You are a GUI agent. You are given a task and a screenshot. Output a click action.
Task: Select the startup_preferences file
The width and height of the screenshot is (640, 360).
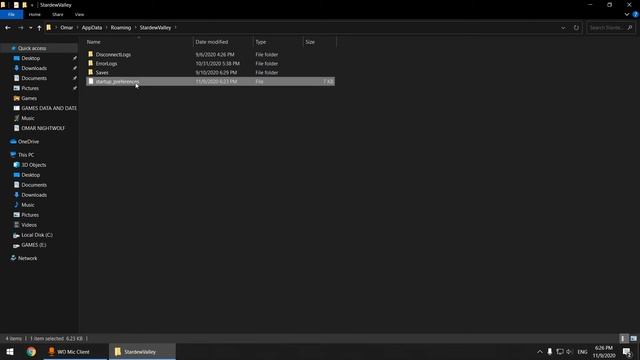click(x=210, y=81)
